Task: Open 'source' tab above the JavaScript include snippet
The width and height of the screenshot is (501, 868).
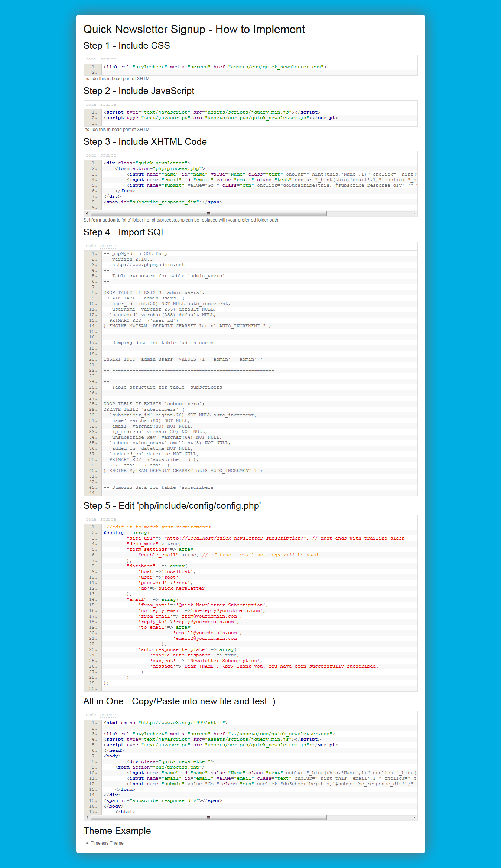Action: coord(108,105)
